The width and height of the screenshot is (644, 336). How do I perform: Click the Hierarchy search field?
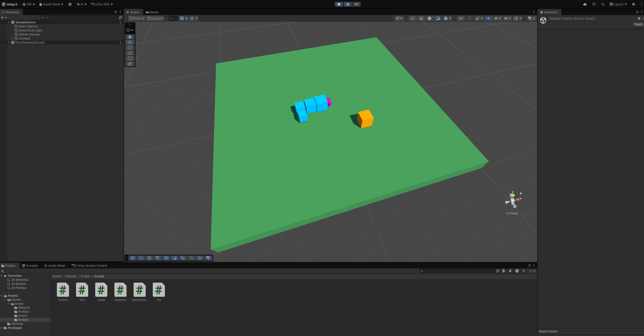coord(80,18)
